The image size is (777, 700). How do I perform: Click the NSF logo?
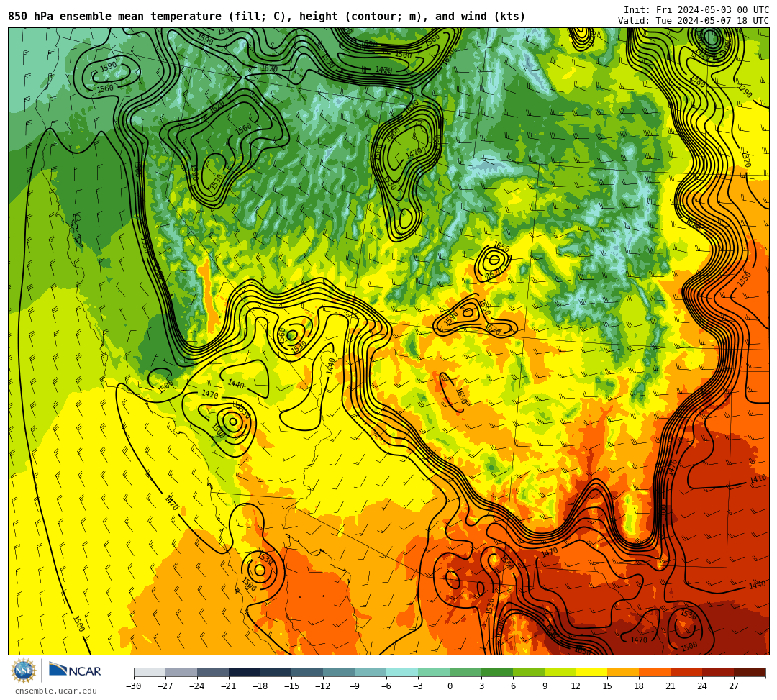pos(24,671)
